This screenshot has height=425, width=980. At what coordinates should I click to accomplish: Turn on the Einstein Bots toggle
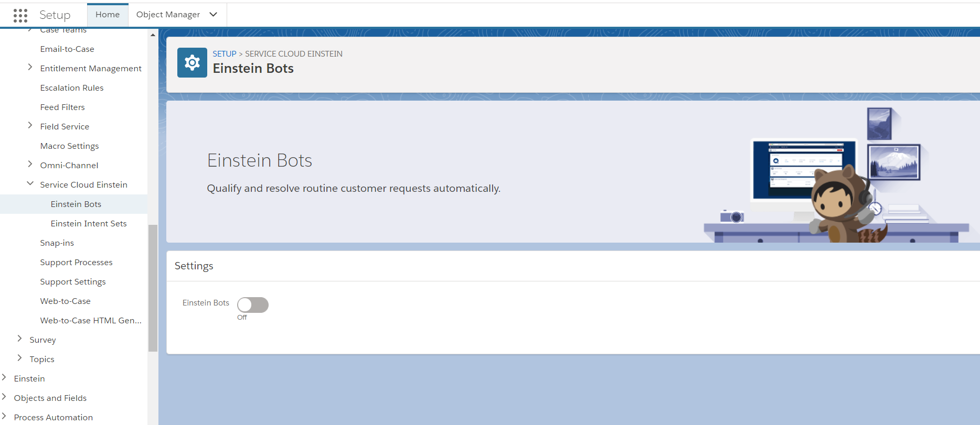tap(253, 305)
